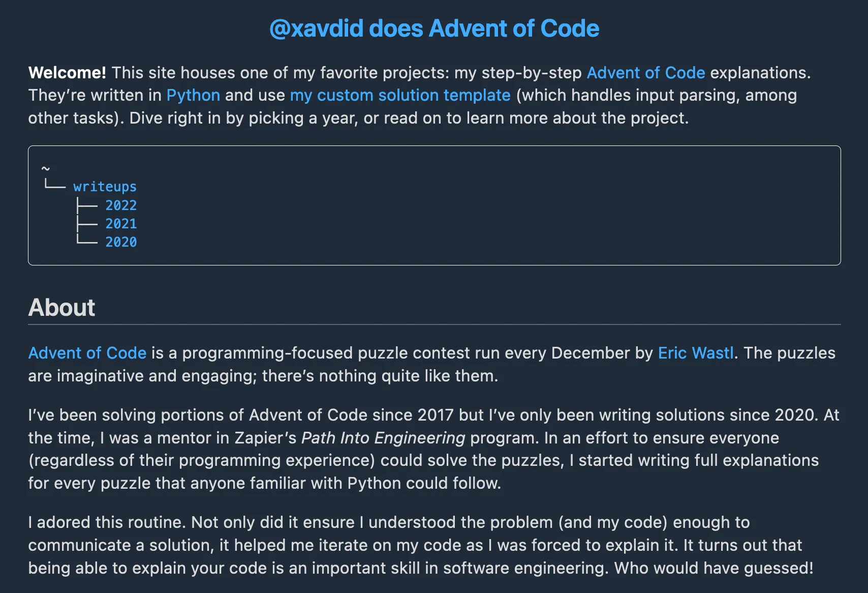Open "my custom solution template" link
Image resolution: width=868 pixels, height=593 pixels.
point(400,95)
